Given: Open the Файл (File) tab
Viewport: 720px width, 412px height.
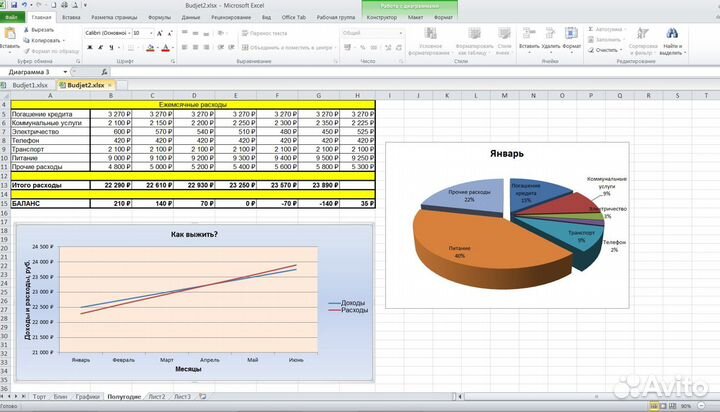Looking at the screenshot, I should click(x=11, y=17).
